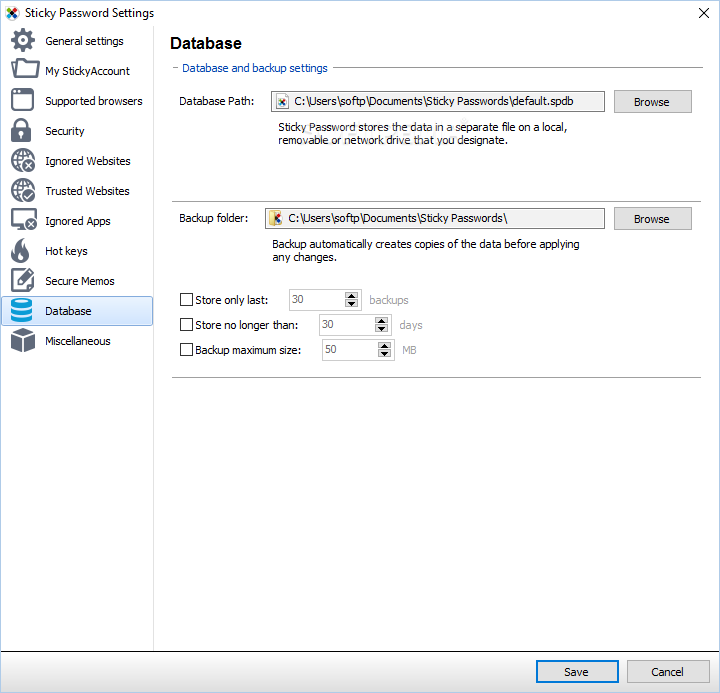
Task: Increase the Store no longer than days value
Action: point(382,321)
